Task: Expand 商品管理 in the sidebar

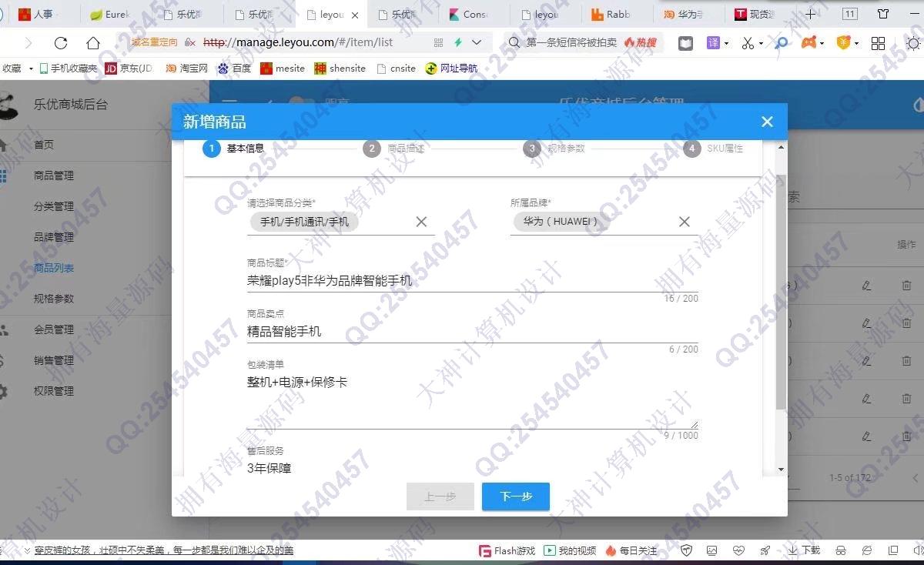Action: [x=54, y=176]
